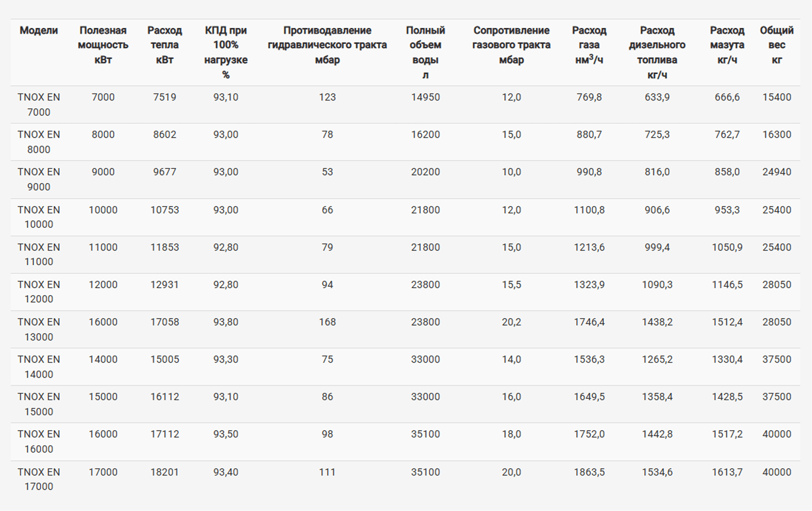
Task: Select the "Полный объем воды" column header
Action: tap(425, 52)
